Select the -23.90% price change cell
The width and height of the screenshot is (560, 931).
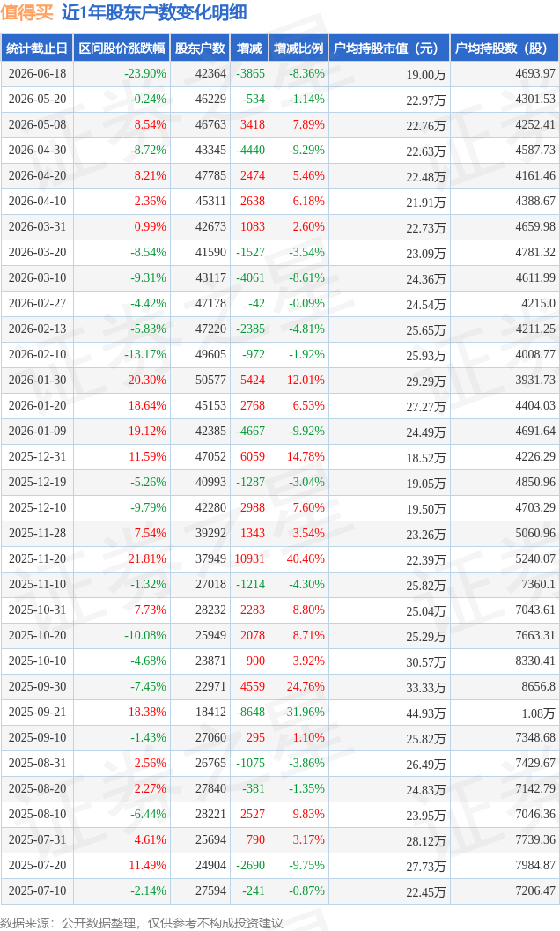point(145,74)
